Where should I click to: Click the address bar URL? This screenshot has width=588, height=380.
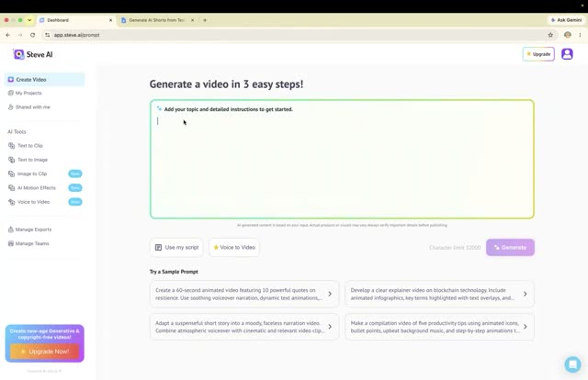coord(77,35)
